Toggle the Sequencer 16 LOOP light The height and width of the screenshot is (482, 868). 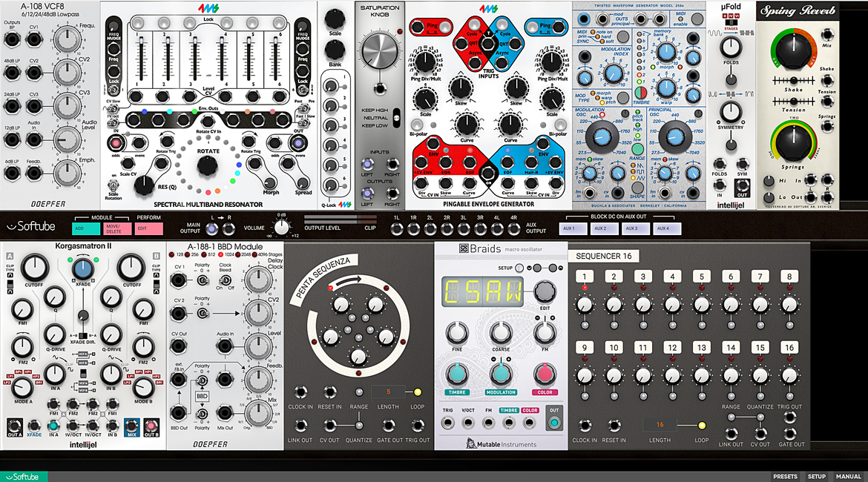(701, 426)
